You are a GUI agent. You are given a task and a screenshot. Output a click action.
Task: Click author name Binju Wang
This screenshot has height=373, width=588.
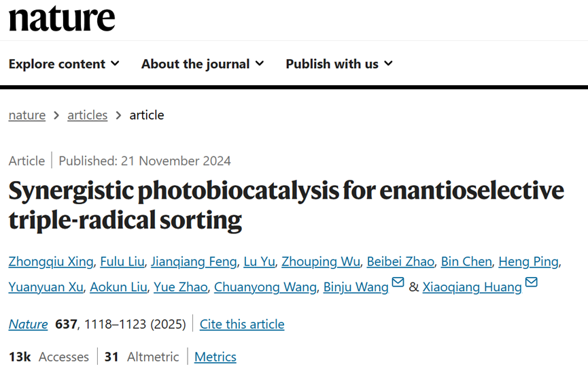click(356, 287)
